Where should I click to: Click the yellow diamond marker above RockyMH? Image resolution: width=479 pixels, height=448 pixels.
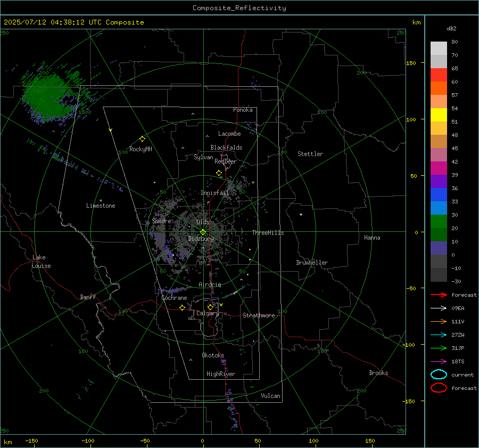click(x=142, y=139)
